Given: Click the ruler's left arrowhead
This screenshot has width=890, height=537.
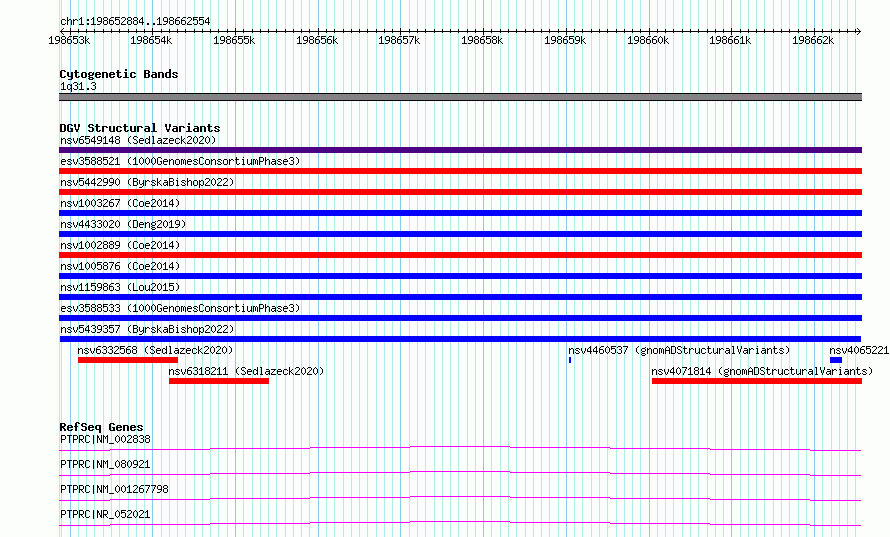Looking at the screenshot, I should click(62, 31).
